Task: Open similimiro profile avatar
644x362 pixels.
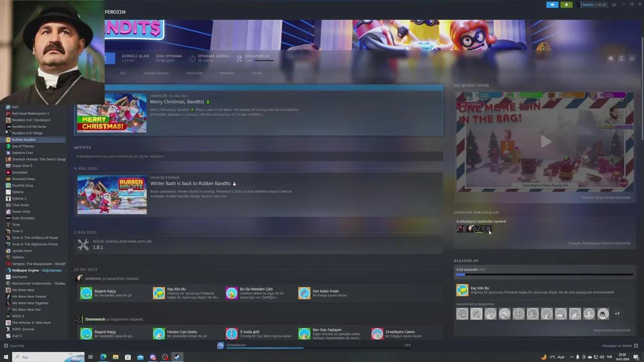Action: click(79, 278)
